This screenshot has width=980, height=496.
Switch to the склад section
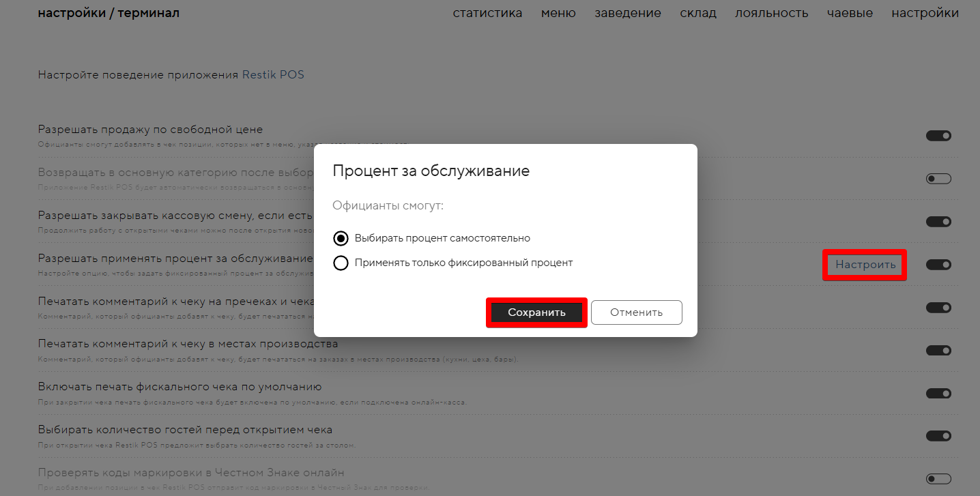(697, 13)
